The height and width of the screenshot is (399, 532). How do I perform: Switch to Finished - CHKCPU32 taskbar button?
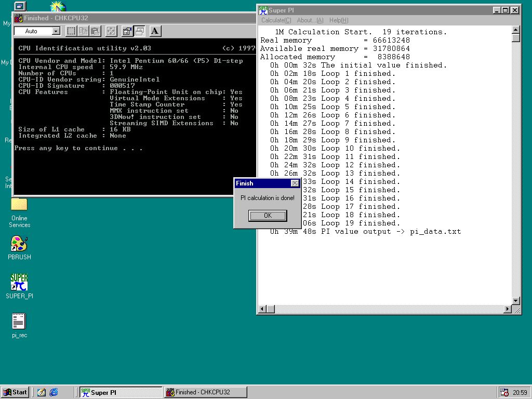point(206,392)
